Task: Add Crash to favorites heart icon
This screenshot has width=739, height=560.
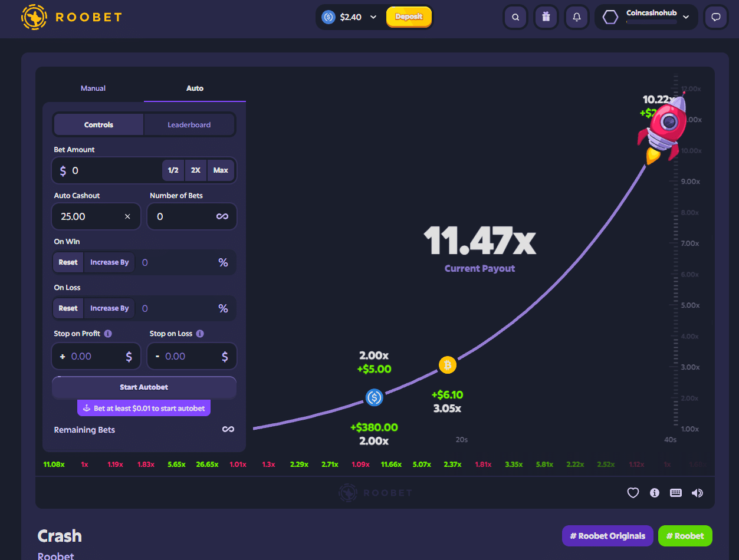Action: coord(633,493)
